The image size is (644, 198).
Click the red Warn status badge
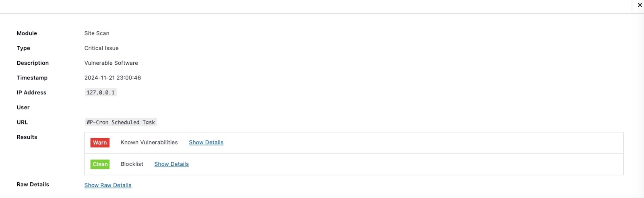tap(100, 143)
